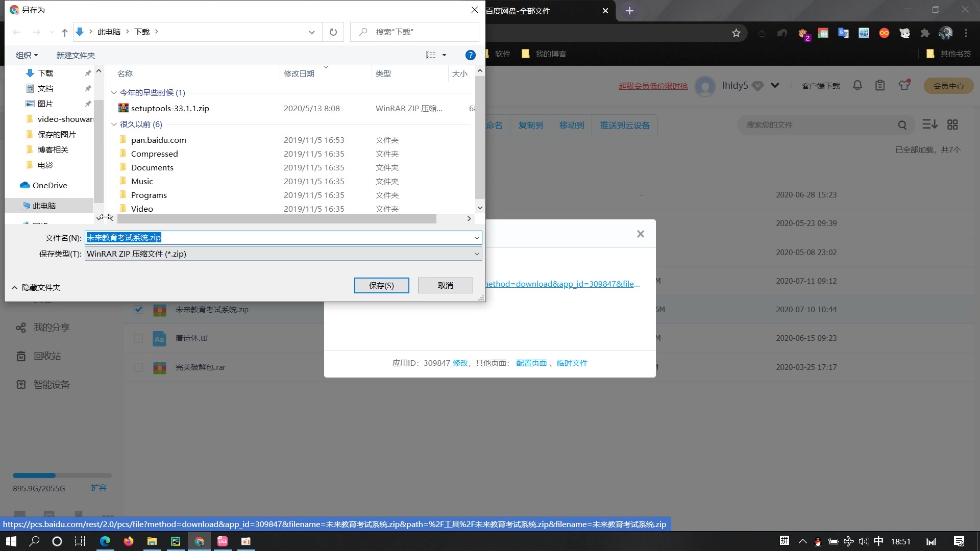Select the Programs folder

(149, 195)
